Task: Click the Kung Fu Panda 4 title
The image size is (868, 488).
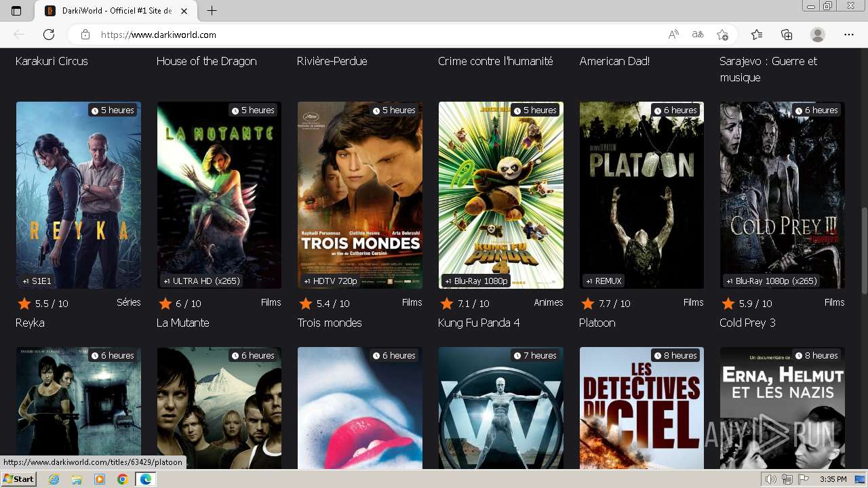Action: [479, 323]
